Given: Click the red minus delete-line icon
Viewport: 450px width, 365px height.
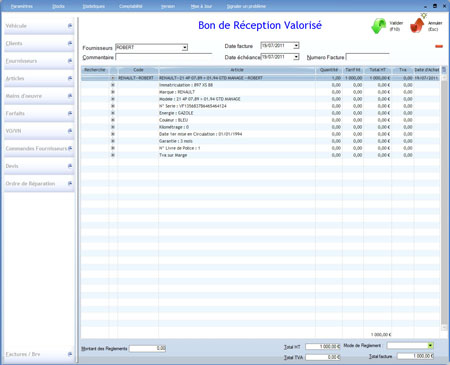Looking at the screenshot, I should (x=439, y=46).
